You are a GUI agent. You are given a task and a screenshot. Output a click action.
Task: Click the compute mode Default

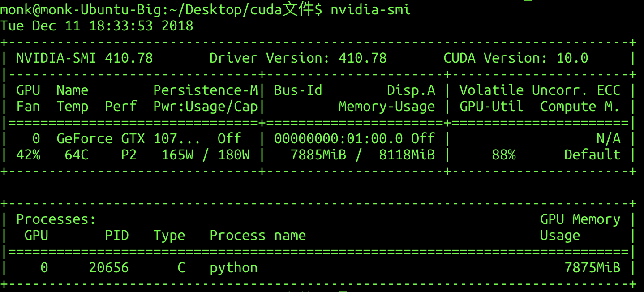[x=592, y=155]
